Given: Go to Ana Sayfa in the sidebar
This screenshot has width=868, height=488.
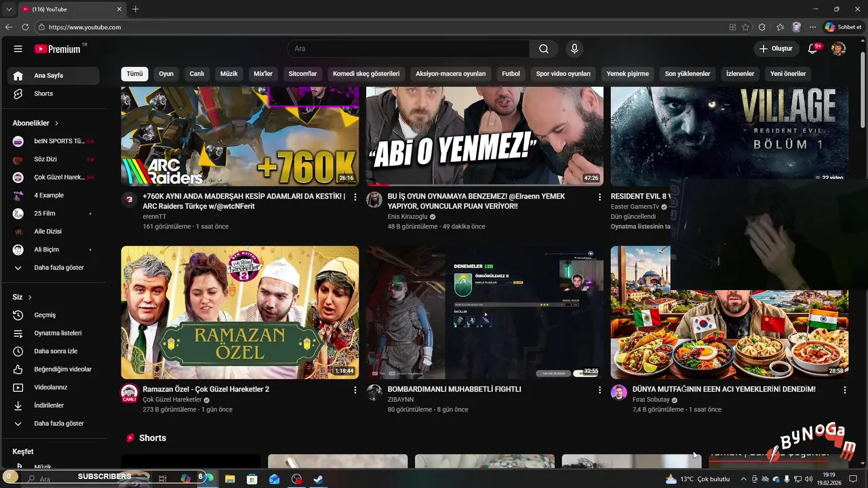Looking at the screenshot, I should coord(54,75).
